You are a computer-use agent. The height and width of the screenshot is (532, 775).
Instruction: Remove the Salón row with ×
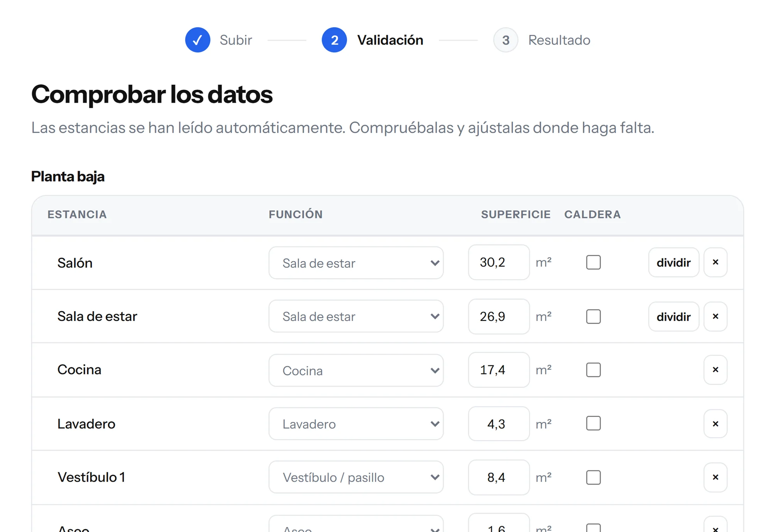(715, 262)
